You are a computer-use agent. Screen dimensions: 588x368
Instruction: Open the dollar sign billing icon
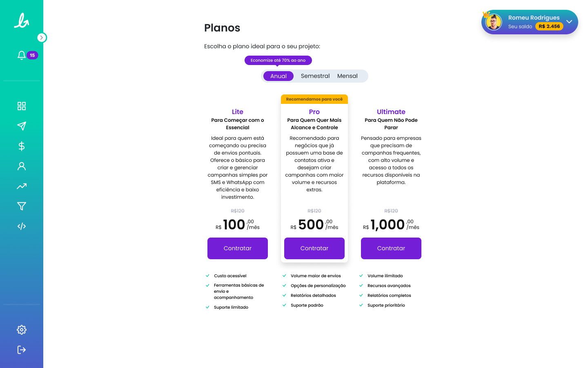point(22,146)
